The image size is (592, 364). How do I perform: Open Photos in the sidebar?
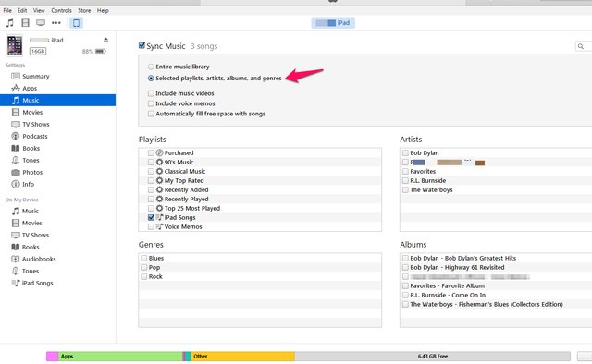[32, 173]
